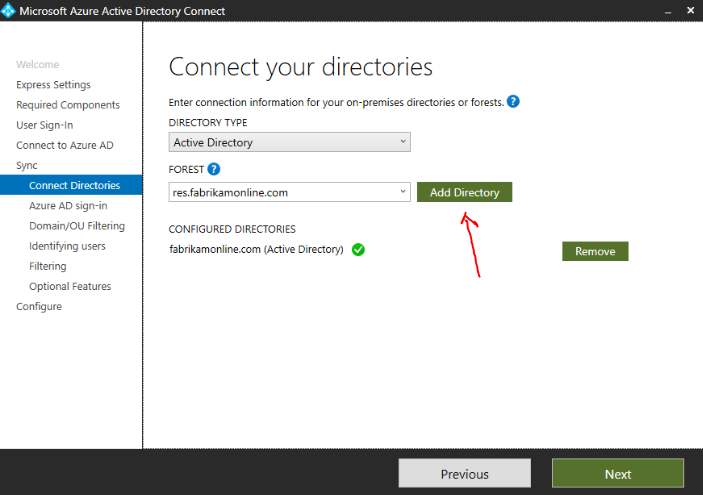Viewport: 703px width, 495px height.
Task: Select the Sync section
Action: coord(27,165)
